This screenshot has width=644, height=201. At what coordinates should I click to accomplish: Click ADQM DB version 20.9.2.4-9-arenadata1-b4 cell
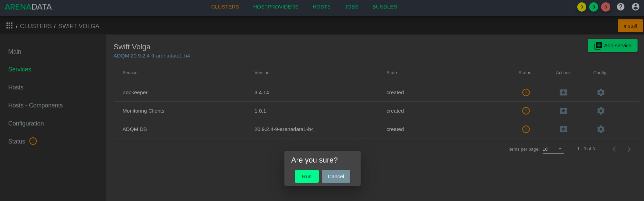coord(284,129)
